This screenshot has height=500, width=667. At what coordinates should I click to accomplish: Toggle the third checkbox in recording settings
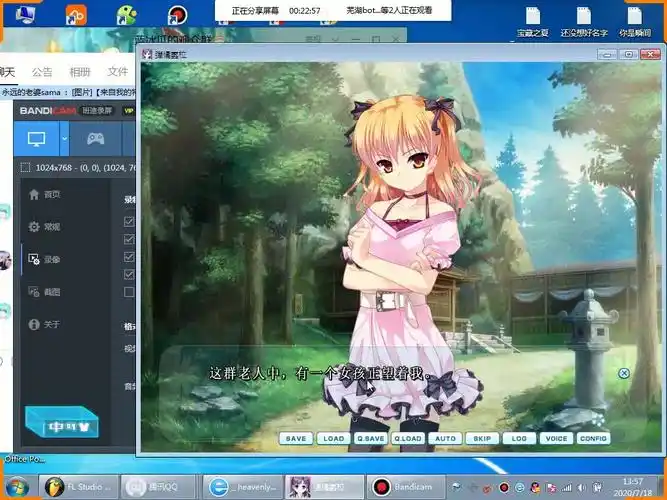(128, 257)
